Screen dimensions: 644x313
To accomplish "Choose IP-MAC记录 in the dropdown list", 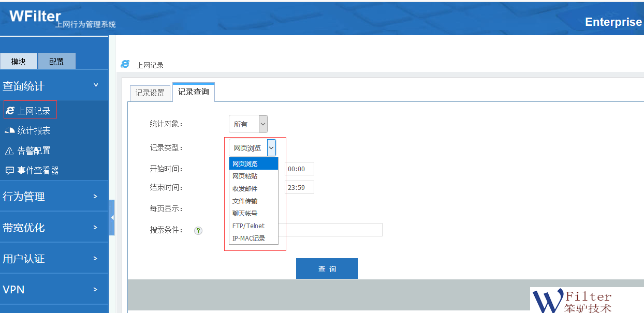I will pyautogui.click(x=248, y=239).
